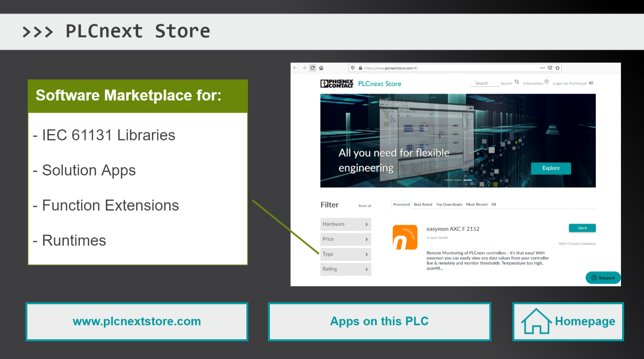Viewport: 644px width, 359px height.
Task: Select the Top Downloads tab
Action: (x=449, y=204)
